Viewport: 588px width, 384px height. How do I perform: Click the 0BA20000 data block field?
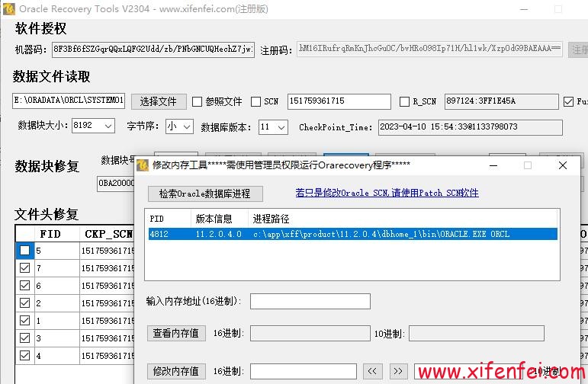click(115, 184)
